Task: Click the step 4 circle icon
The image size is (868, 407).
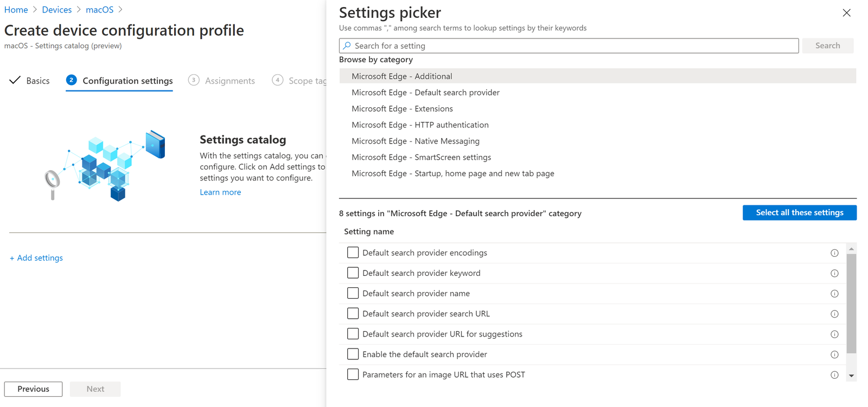Action: [277, 80]
